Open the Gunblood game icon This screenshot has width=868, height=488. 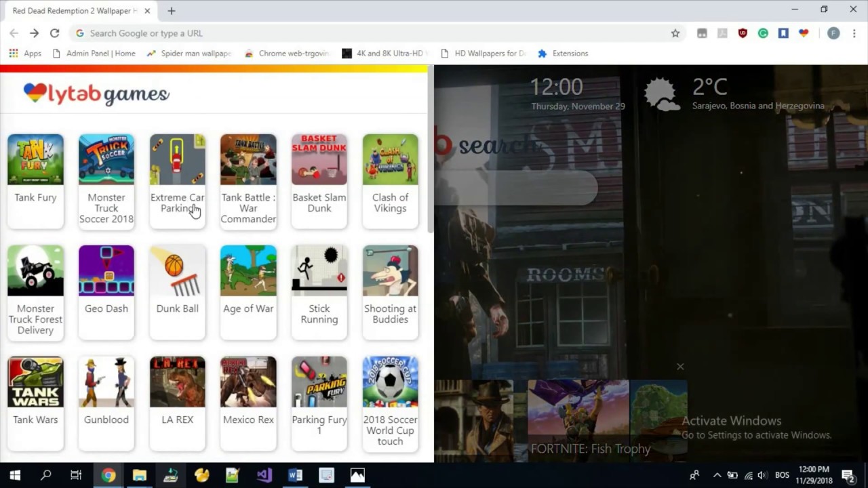(x=106, y=382)
